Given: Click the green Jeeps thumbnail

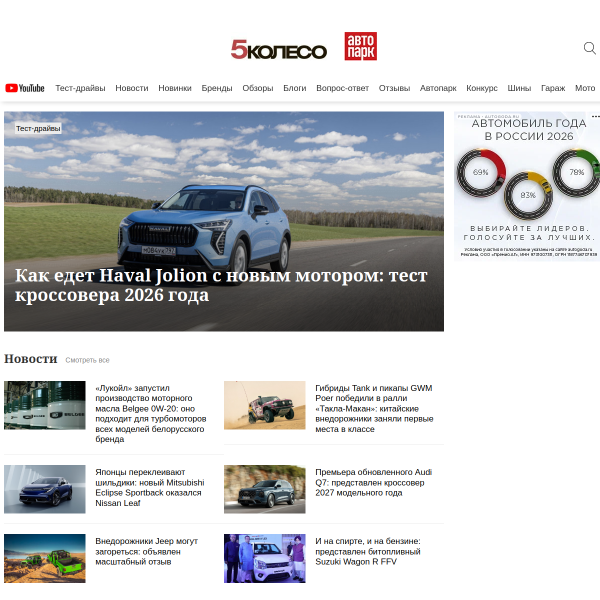Looking at the screenshot, I should click(x=45, y=558).
